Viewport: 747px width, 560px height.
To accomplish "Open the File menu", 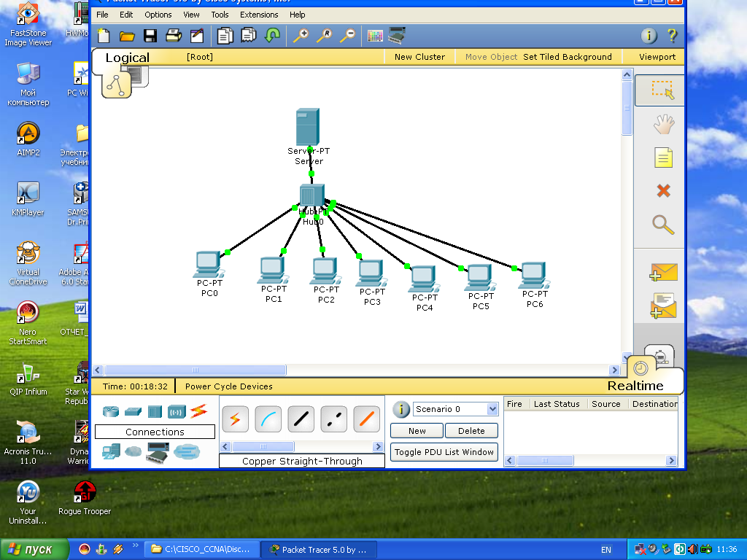I will [102, 15].
